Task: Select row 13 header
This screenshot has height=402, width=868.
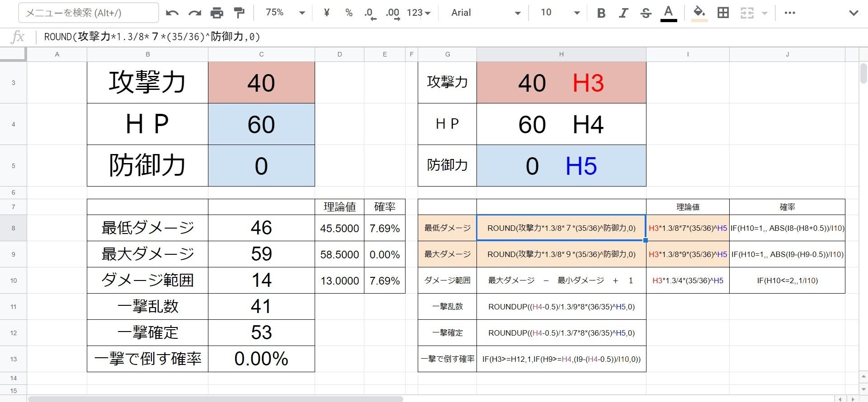Action: point(13,359)
